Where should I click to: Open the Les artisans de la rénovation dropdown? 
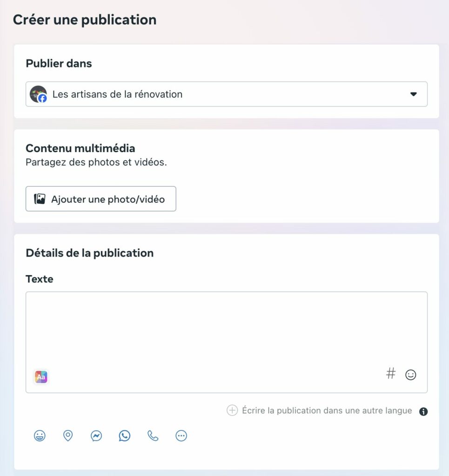pos(226,94)
